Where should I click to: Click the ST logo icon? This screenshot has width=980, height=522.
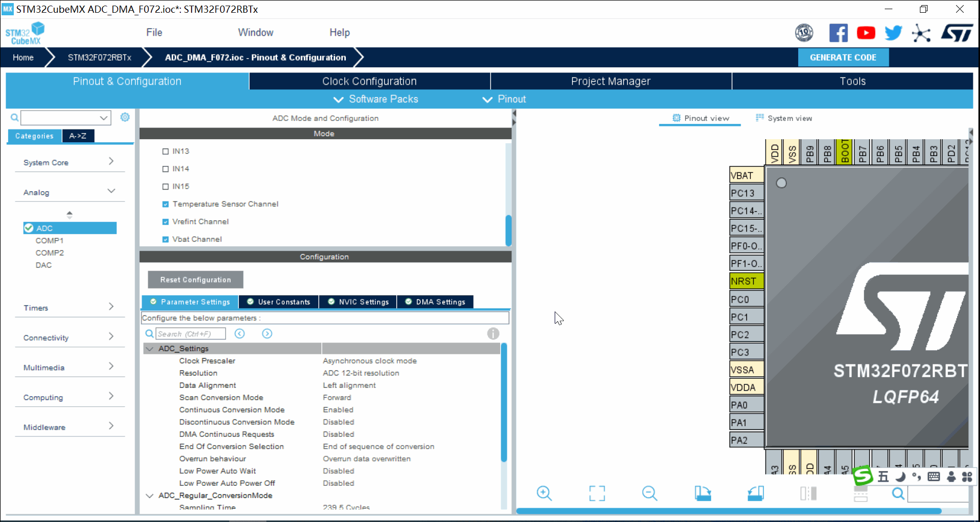coord(957,34)
